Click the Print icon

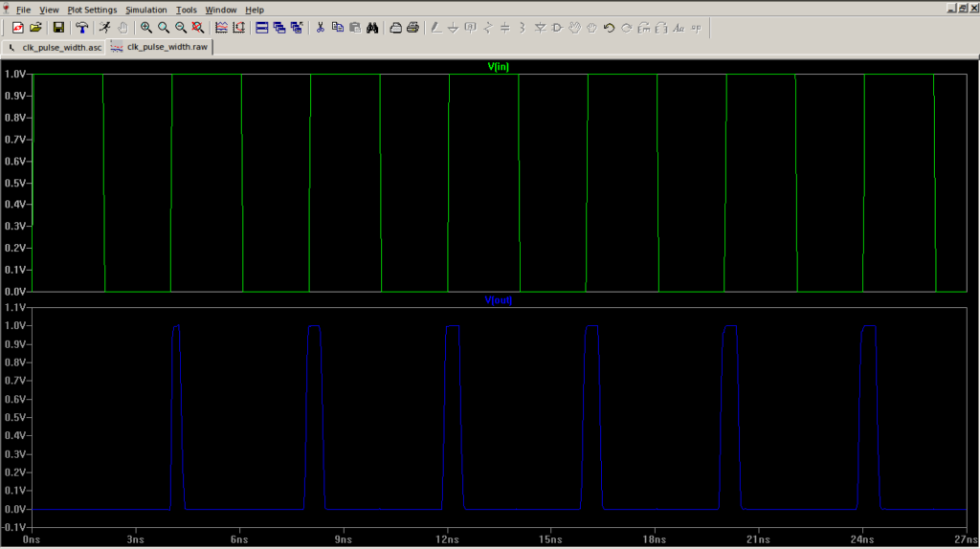tap(413, 28)
